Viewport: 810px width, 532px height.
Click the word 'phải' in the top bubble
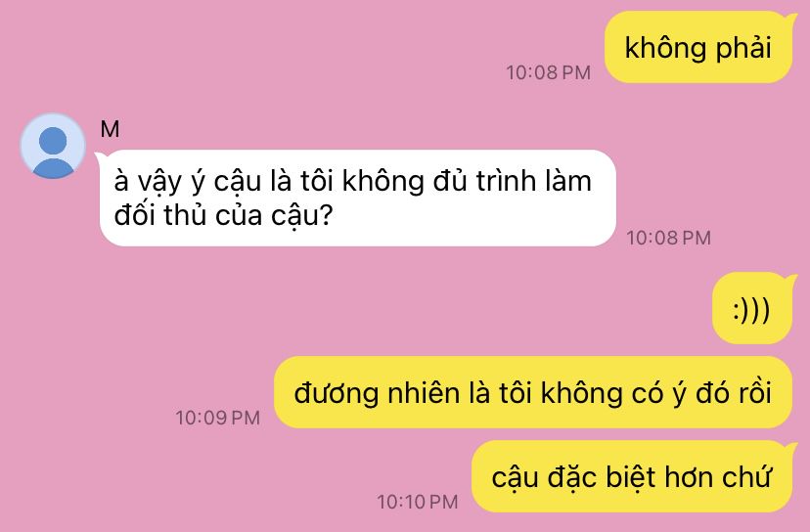coord(743,48)
